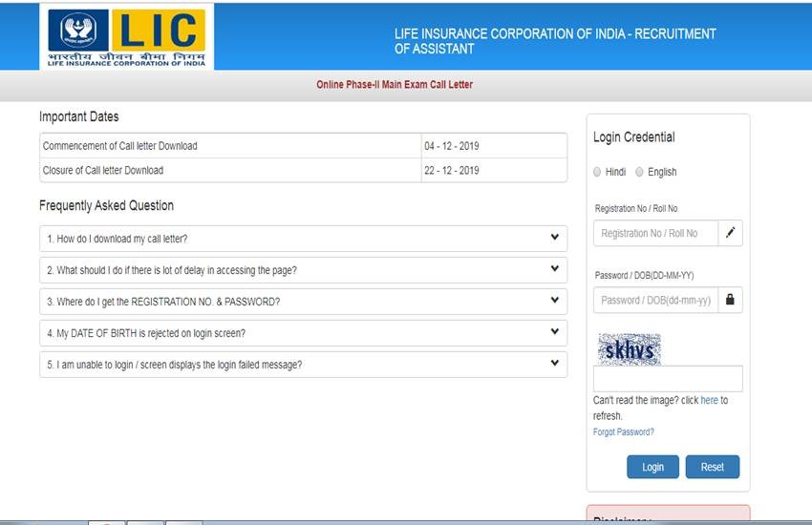Focus the Password / DOB input field
The image size is (812, 525).
655,300
